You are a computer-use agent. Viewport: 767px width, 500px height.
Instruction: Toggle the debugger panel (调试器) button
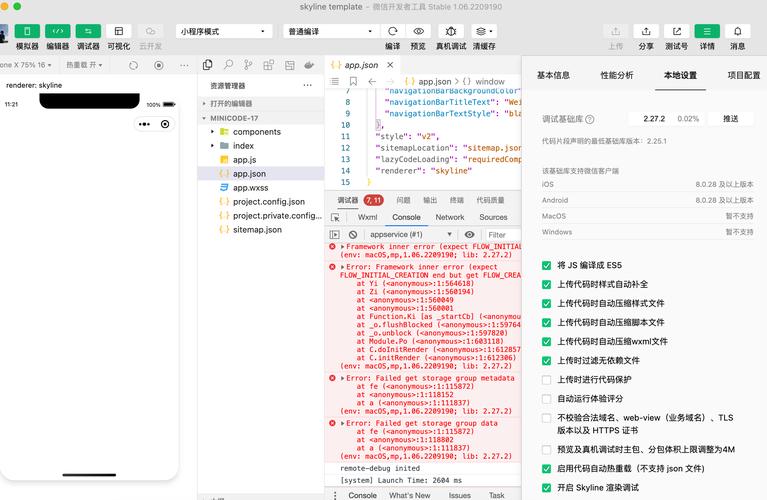88,31
